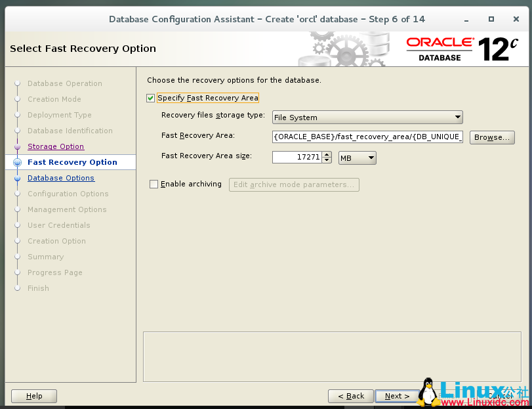Go back using the "< Back" button

click(350, 396)
